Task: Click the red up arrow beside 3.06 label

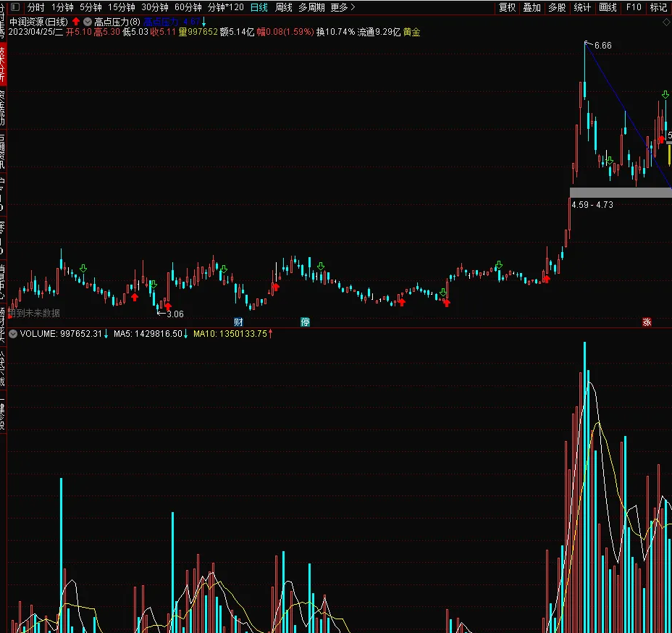Action: [167, 306]
